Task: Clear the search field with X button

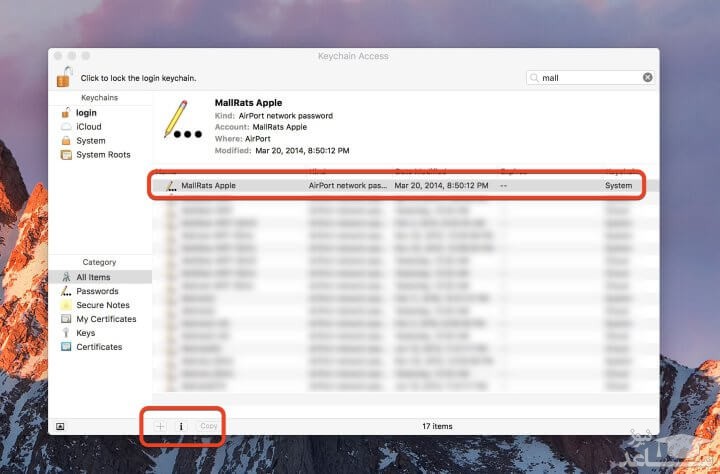Action: [647, 78]
